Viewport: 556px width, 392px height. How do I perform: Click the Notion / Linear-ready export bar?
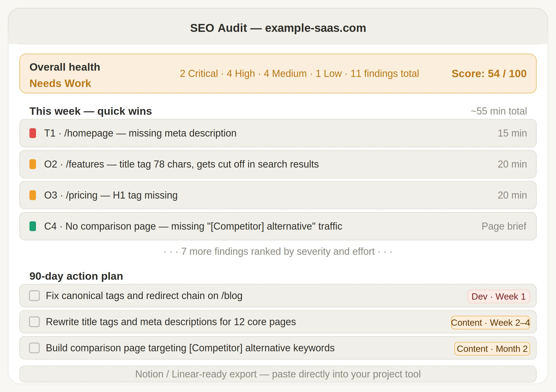coord(278,374)
